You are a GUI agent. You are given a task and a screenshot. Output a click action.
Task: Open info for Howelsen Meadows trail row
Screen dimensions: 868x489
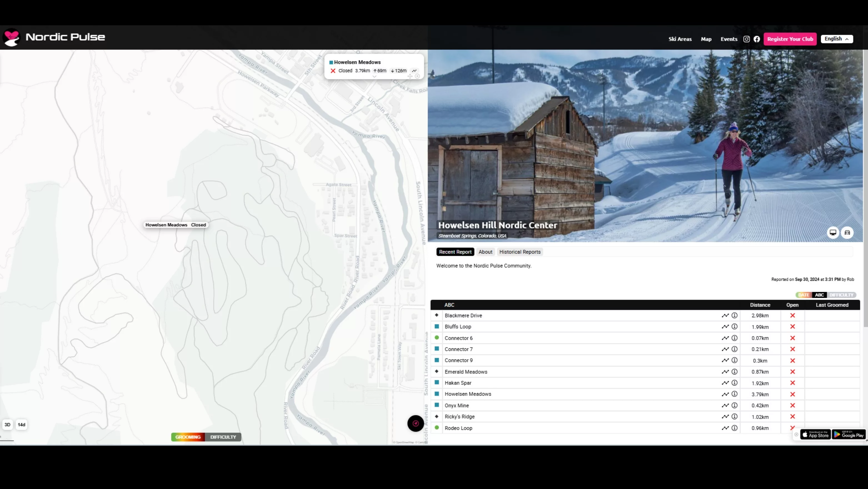(735, 394)
